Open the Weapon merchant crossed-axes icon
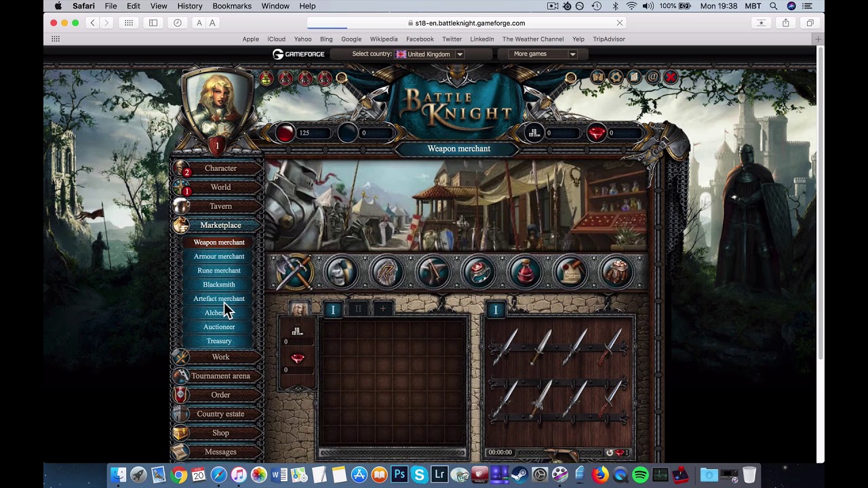The width and height of the screenshot is (868, 488). (x=294, y=272)
